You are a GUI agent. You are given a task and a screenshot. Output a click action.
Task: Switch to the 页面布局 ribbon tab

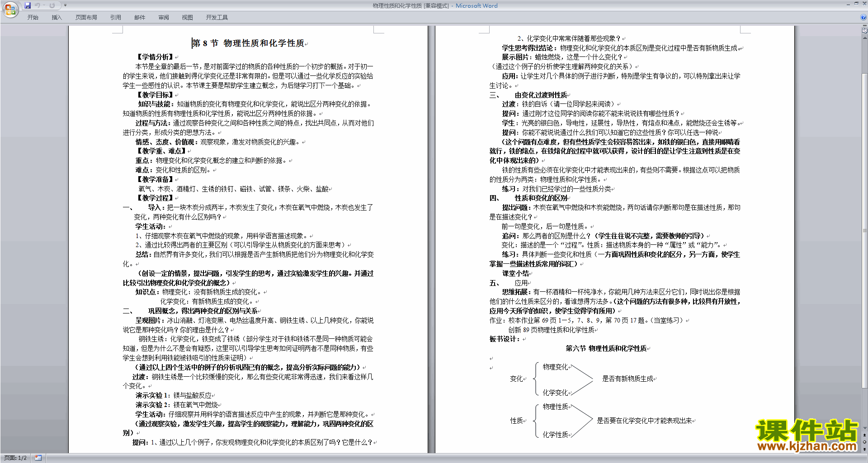[x=86, y=17]
